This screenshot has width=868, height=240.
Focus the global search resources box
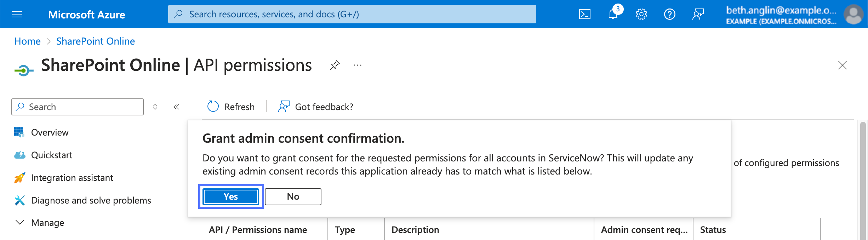[x=352, y=14]
